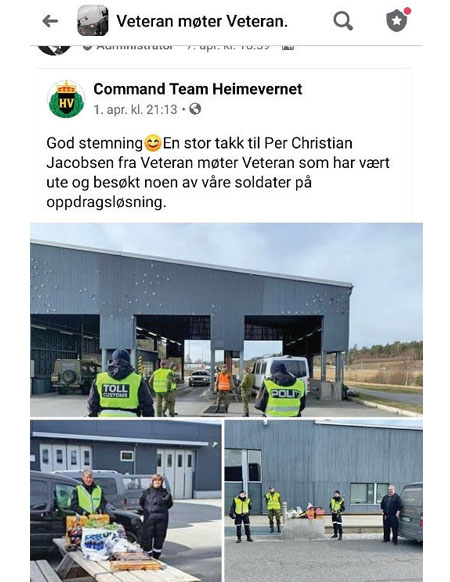Tap the back arrow icon
This screenshot has height=582, width=450.
tap(50, 21)
